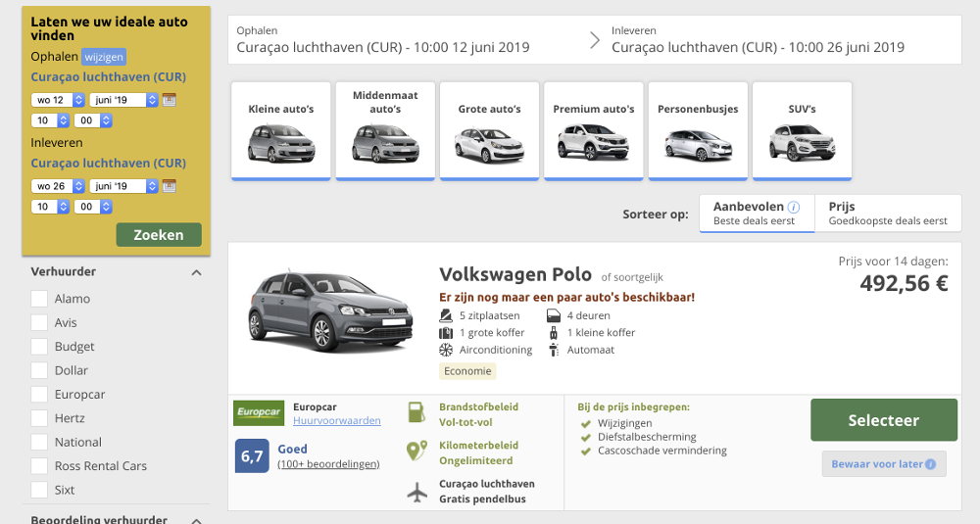Open pickup minutes dropdown showing 00
This screenshot has height=524, width=980.
tap(93, 120)
